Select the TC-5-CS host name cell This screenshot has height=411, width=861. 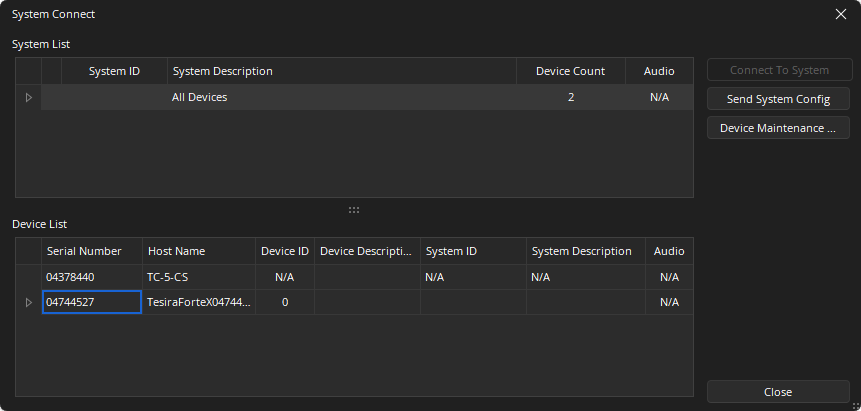(x=198, y=277)
